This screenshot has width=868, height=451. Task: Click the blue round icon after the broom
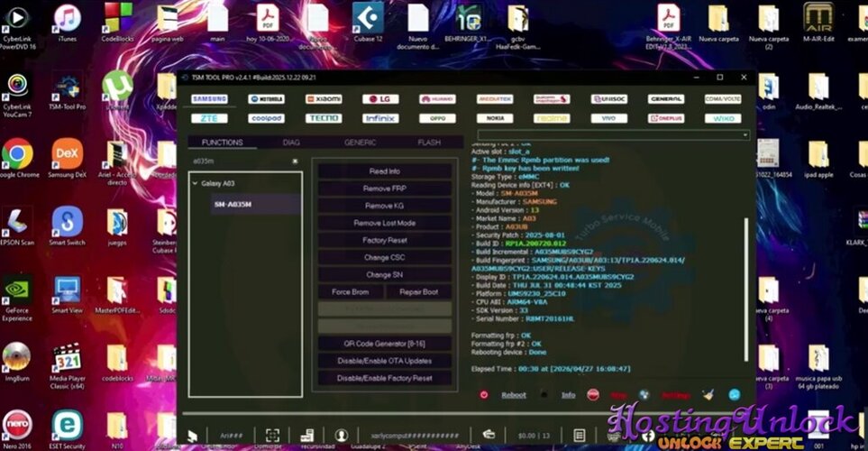(x=735, y=394)
